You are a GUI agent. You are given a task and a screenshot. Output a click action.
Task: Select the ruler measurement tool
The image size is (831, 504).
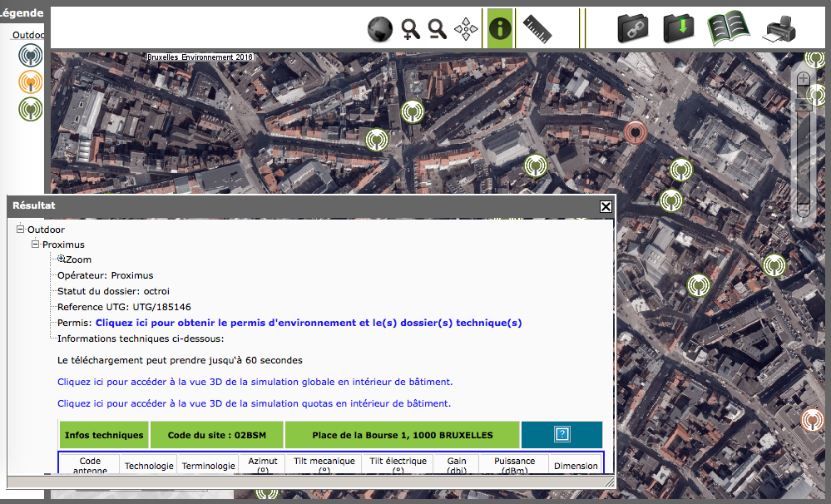(x=537, y=29)
